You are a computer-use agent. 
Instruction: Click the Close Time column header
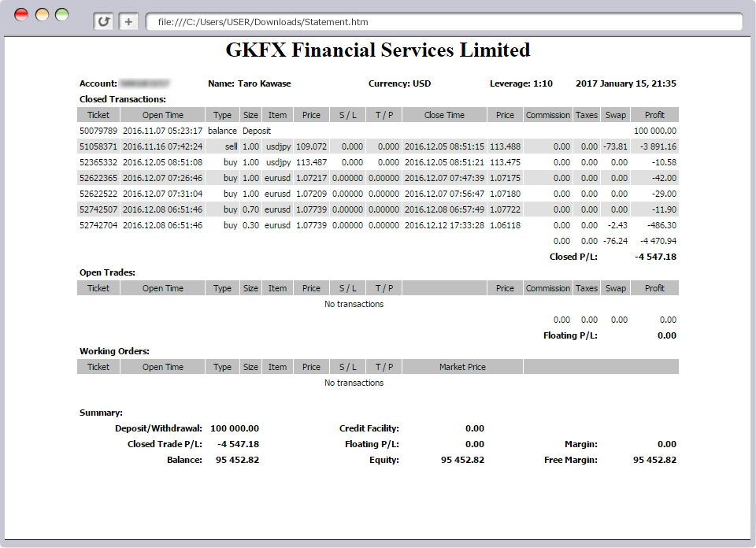pos(444,115)
